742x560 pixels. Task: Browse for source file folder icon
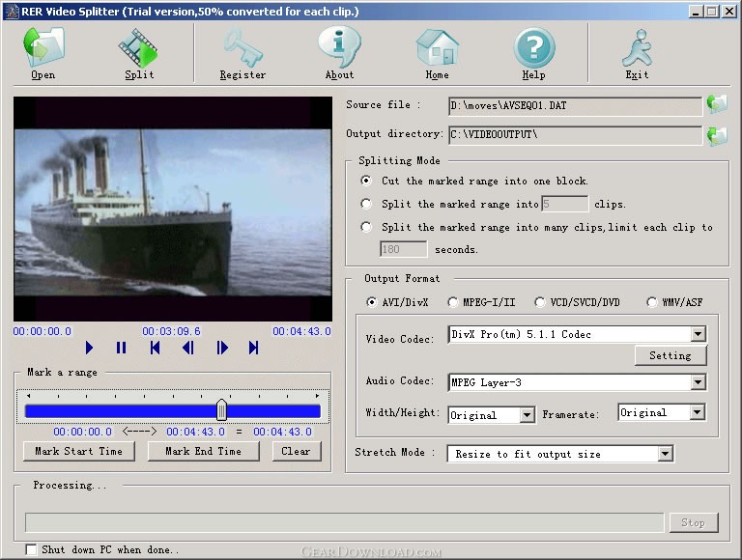[x=717, y=104]
